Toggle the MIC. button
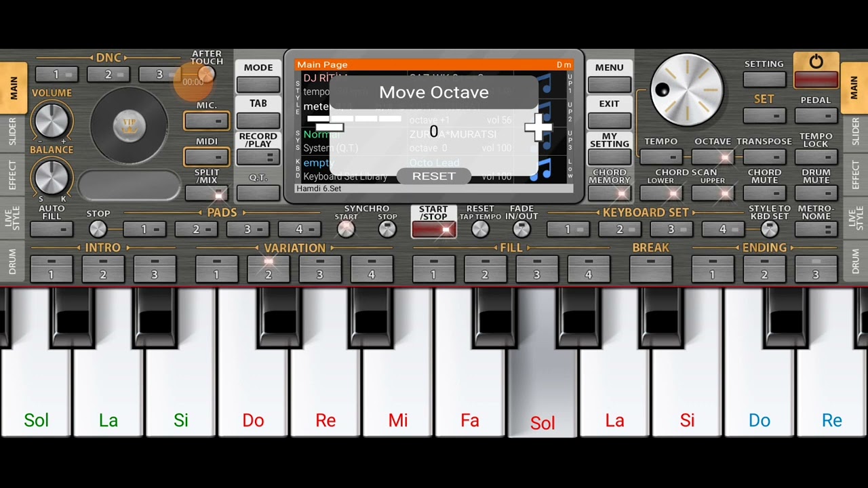This screenshot has width=868, height=488. pyautogui.click(x=207, y=121)
